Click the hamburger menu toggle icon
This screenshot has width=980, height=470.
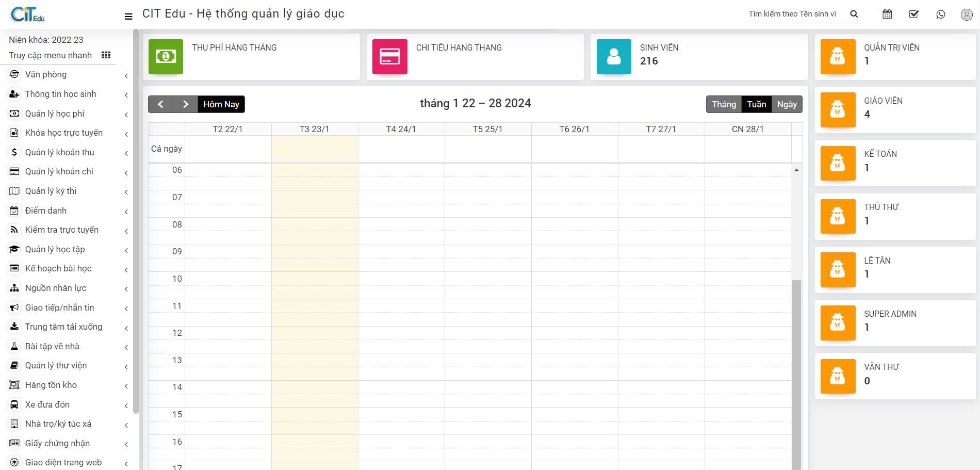point(128,17)
